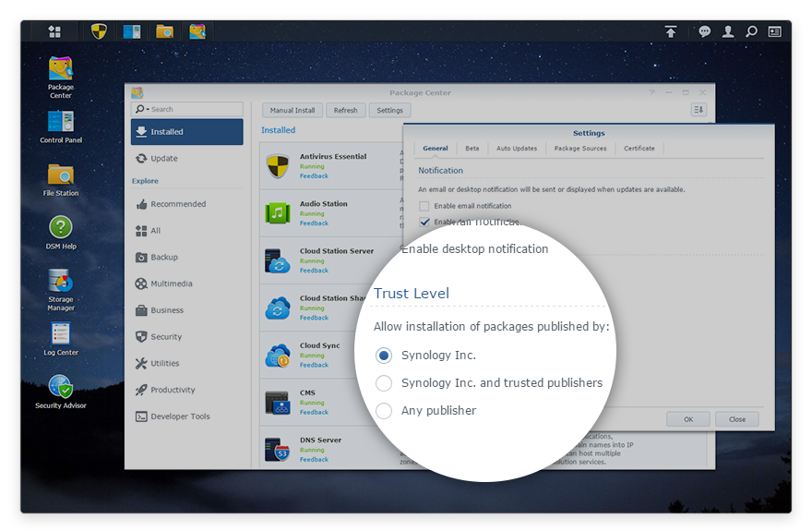Open Antivirus Essential from the taskbar

click(99, 31)
